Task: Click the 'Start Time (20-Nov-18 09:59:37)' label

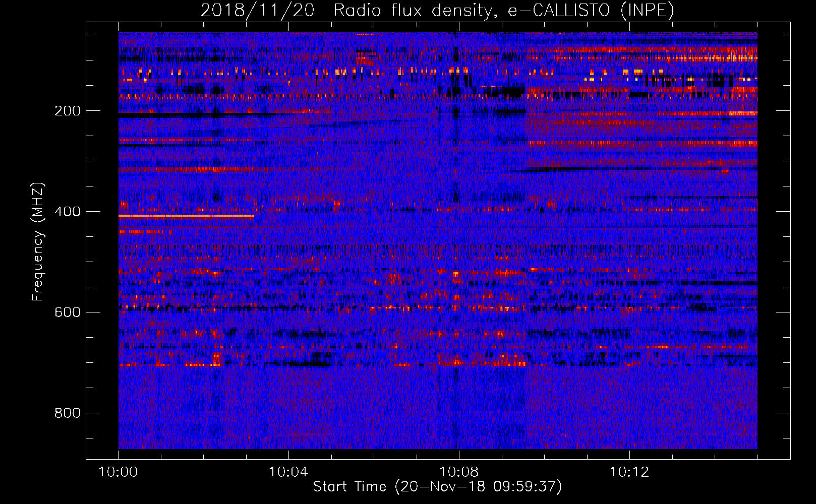Action: [x=437, y=487]
